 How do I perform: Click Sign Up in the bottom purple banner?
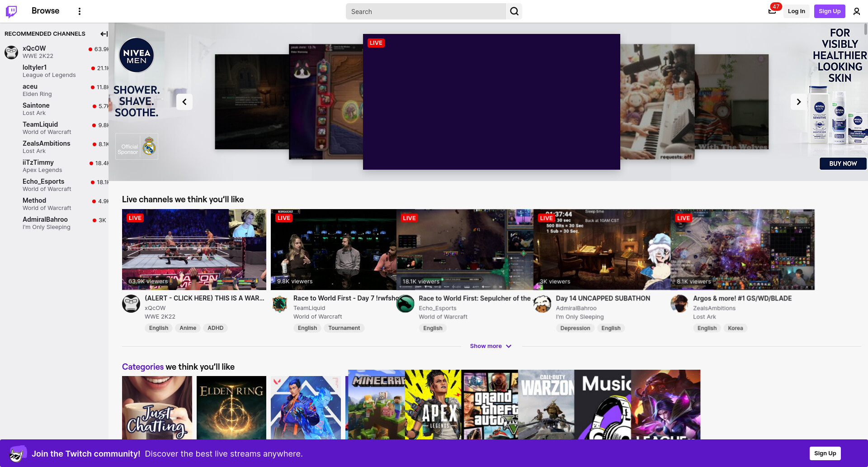click(x=825, y=453)
